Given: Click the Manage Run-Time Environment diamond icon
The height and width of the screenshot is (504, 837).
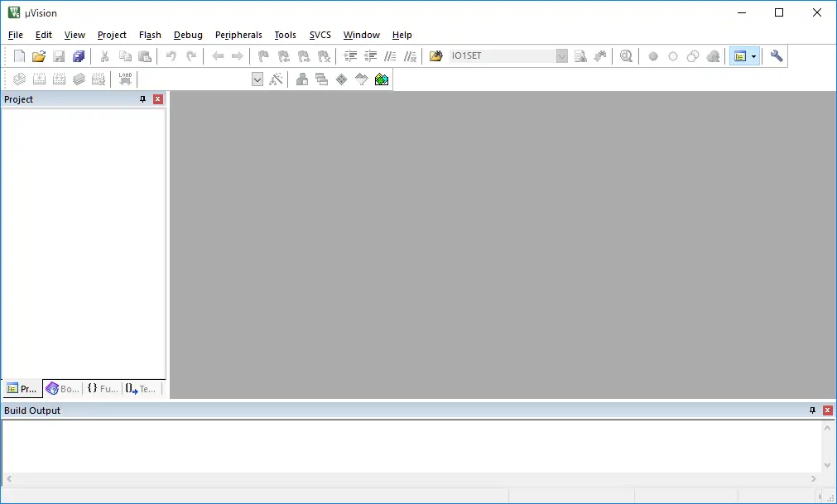Looking at the screenshot, I should [x=342, y=79].
